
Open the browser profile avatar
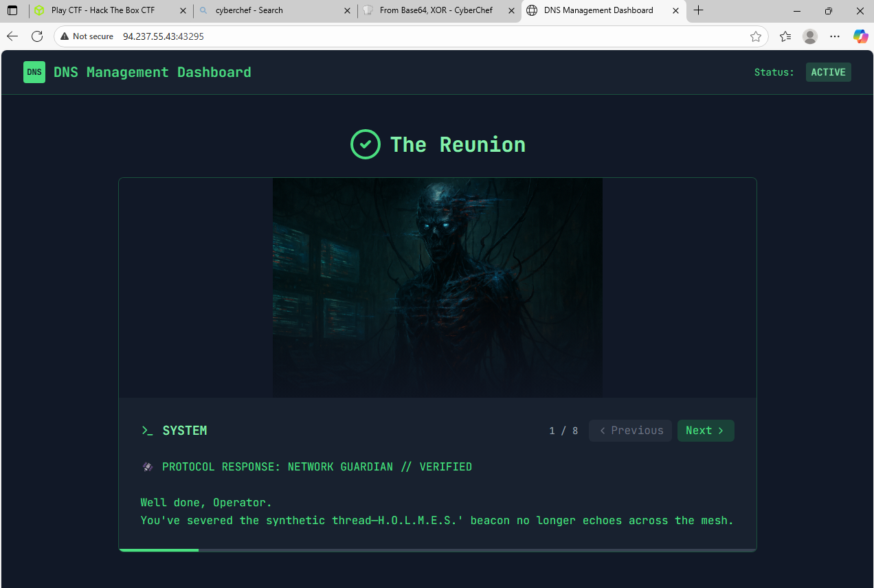pyautogui.click(x=810, y=36)
